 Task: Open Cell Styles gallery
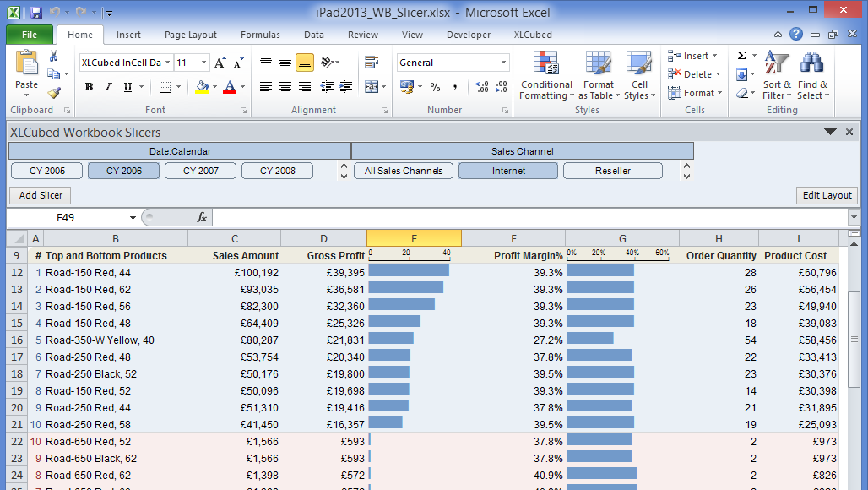pos(639,75)
